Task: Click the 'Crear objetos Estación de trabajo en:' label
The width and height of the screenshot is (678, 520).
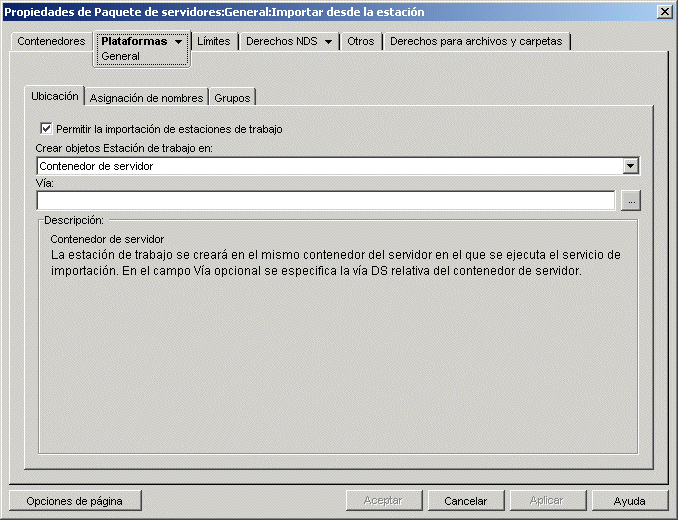Action: pos(124,148)
